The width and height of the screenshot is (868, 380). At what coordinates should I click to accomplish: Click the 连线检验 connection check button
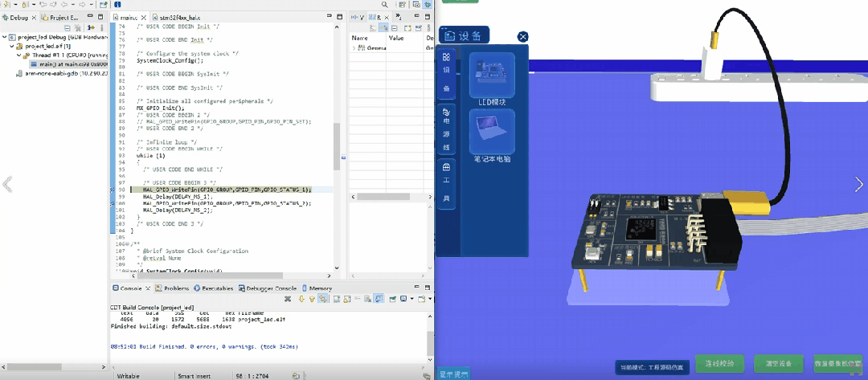tap(714, 364)
